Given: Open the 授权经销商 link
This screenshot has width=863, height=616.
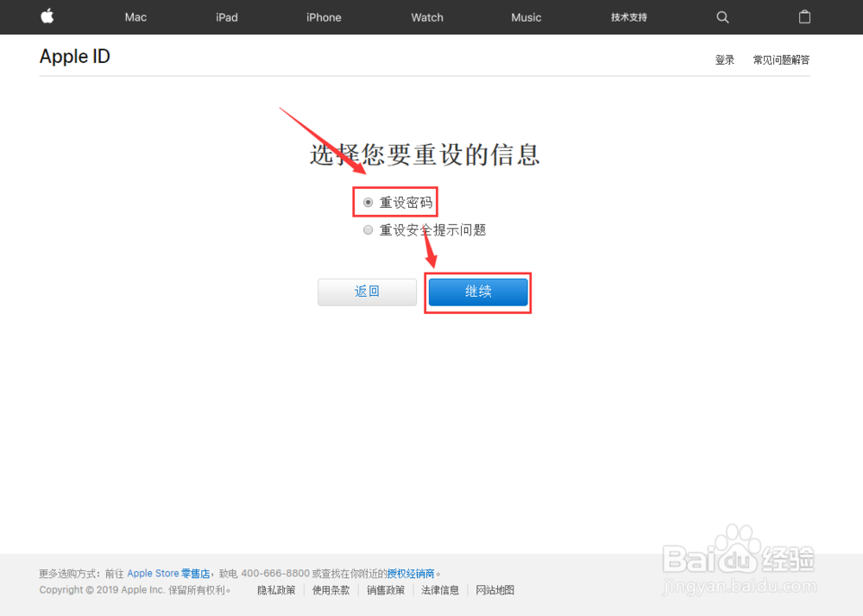Looking at the screenshot, I should tap(412, 573).
